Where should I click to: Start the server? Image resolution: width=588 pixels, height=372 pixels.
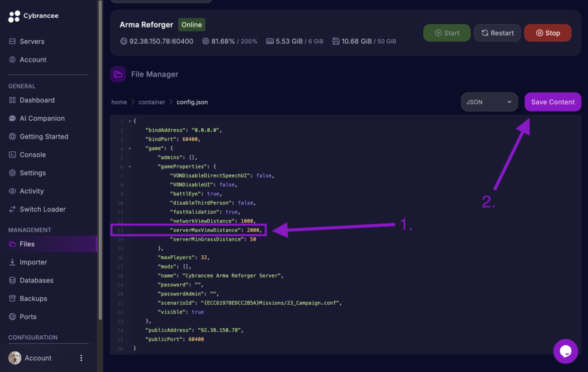(x=447, y=33)
